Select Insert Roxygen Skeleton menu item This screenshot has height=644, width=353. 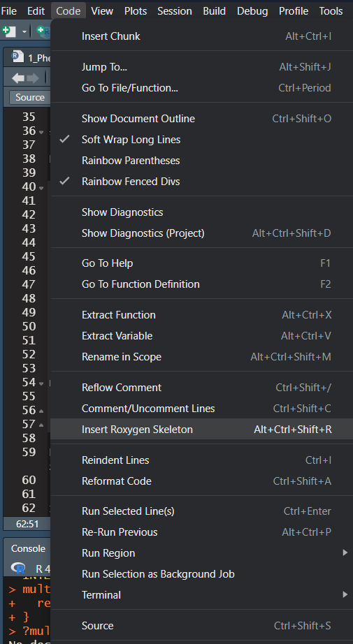point(201,429)
